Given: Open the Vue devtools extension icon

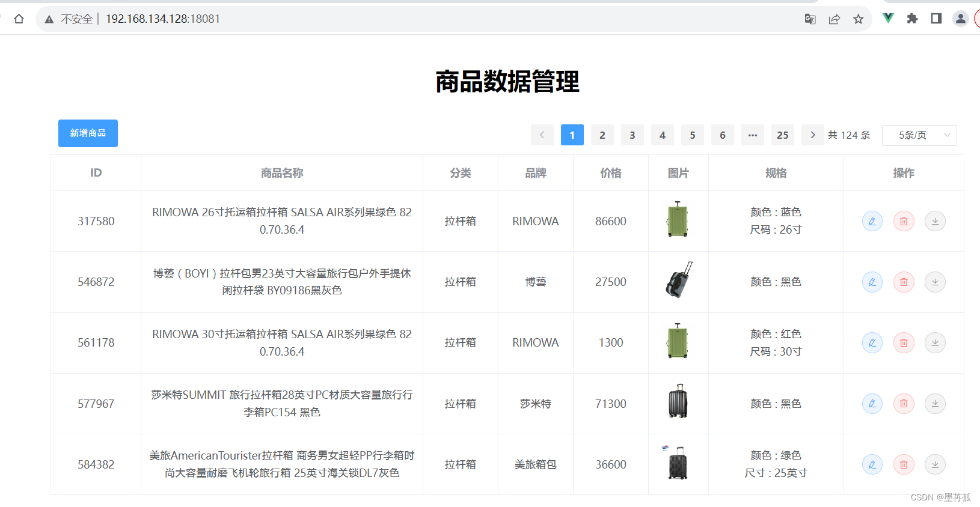Looking at the screenshot, I should 888,19.
